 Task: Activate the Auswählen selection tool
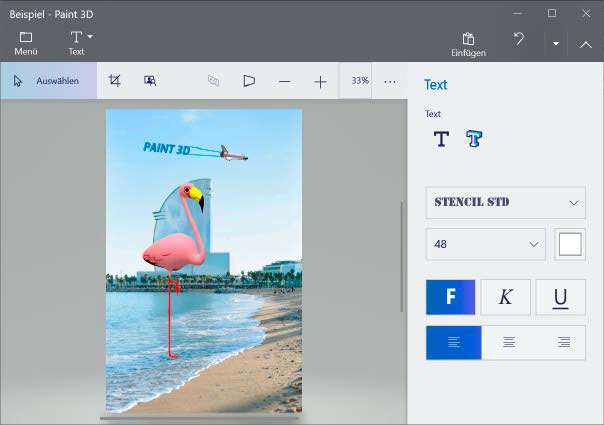[49, 81]
